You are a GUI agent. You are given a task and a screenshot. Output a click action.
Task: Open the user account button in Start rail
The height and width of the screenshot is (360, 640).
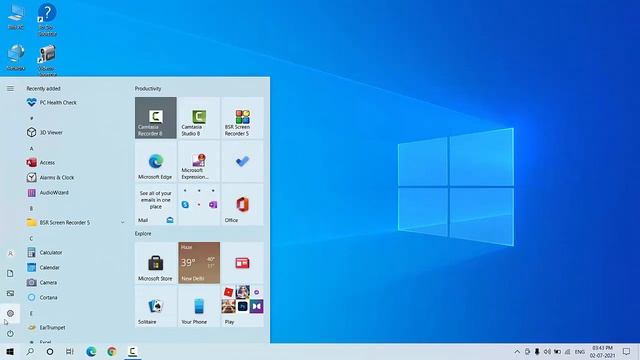(10, 253)
